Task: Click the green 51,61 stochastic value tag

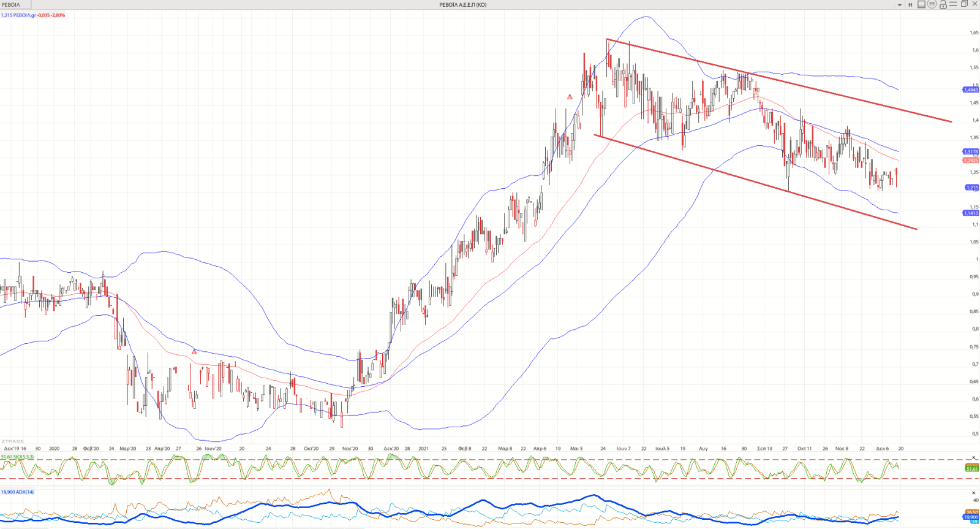Action: click(x=971, y=468)
